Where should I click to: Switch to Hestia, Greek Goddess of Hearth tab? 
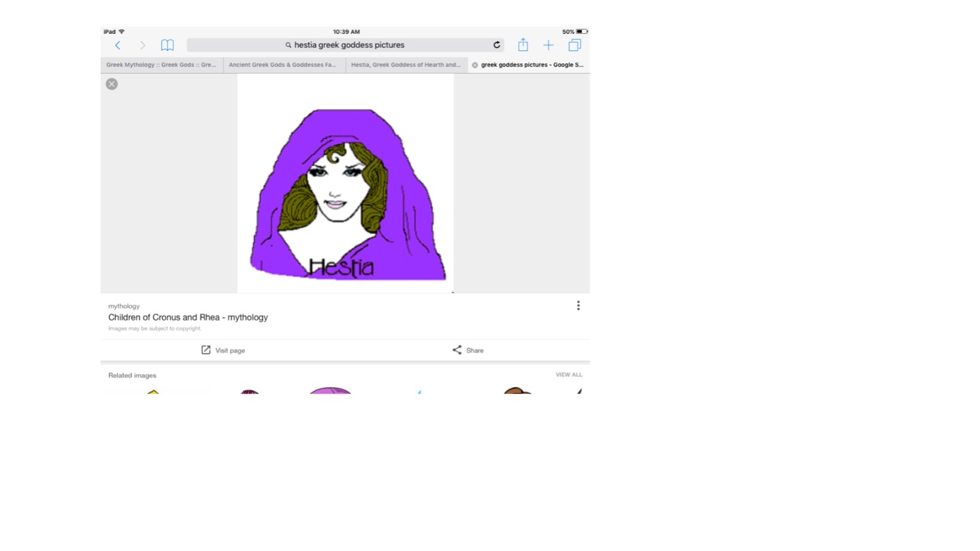click(406, 65)
